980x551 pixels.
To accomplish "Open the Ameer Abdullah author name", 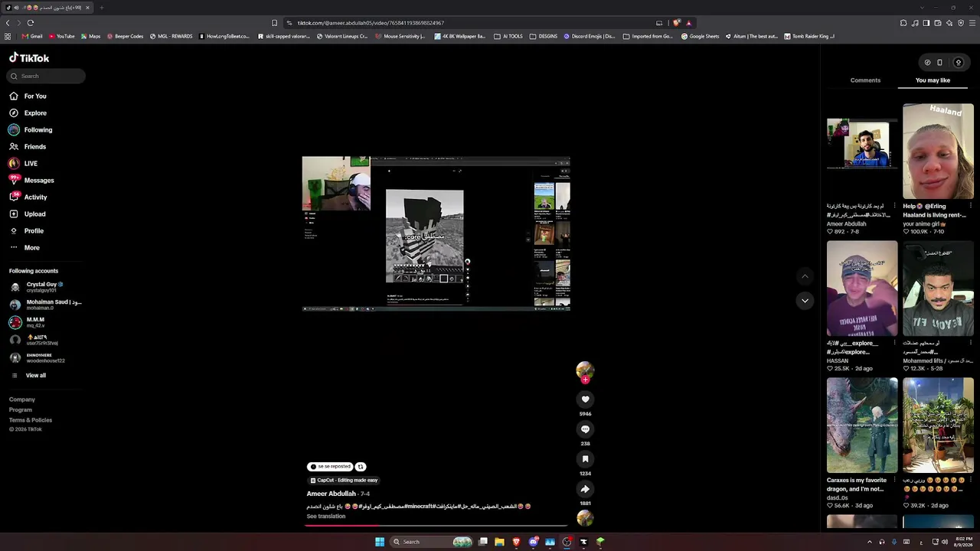I will coord(332,494).
